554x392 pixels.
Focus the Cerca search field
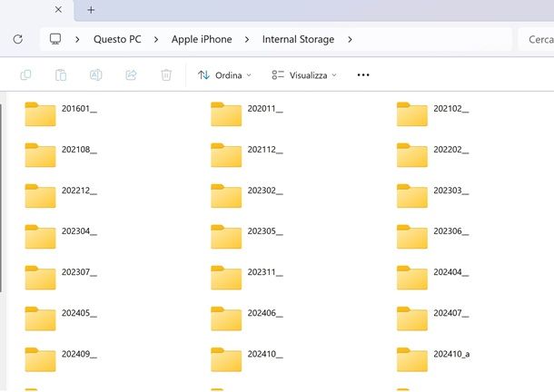tap(536, 39)
